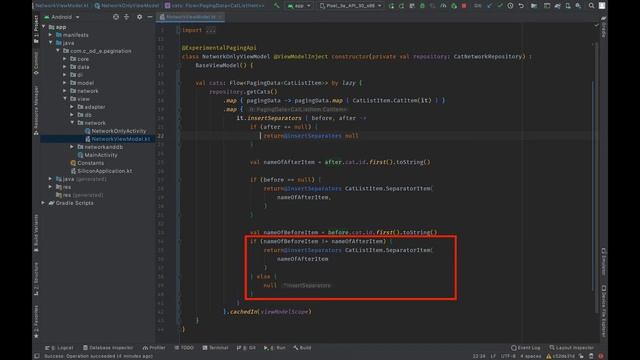
Task: Click the Git update project arrow icon
Action: (489, 6)
